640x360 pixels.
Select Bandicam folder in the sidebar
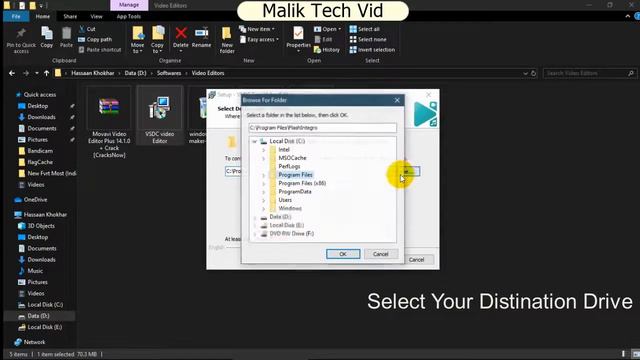pyautogui.click(x=40, y=151)
